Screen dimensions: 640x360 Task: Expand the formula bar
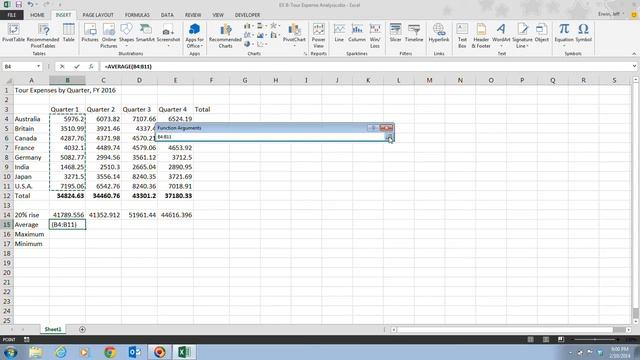[x=634, y=66]
